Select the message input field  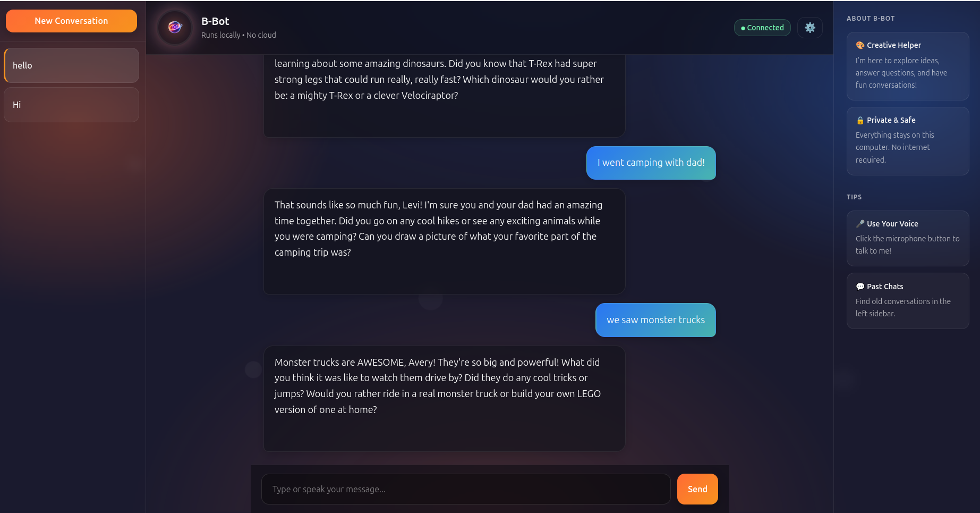pyautogui.click(x=466, y=489)
